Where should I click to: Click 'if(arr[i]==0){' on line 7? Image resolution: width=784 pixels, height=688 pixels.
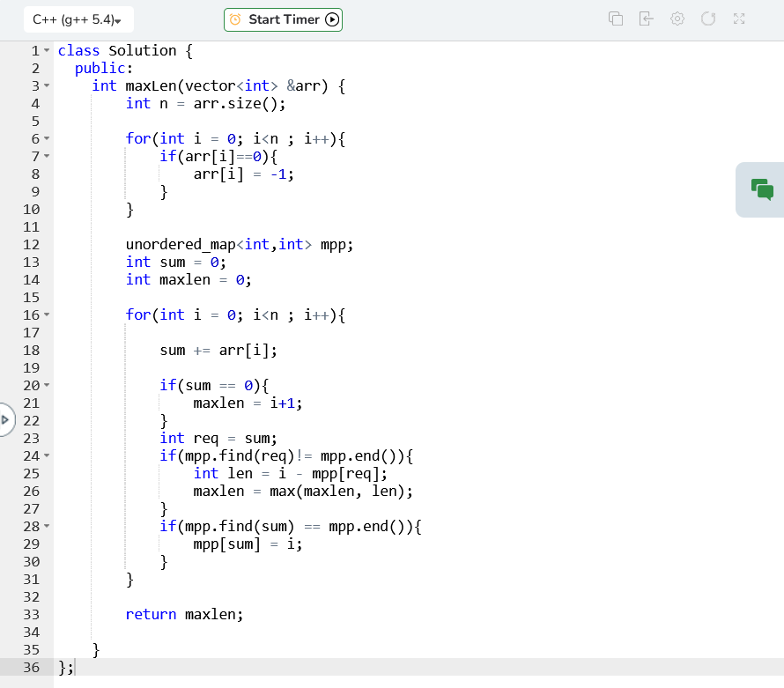[218, 157]
